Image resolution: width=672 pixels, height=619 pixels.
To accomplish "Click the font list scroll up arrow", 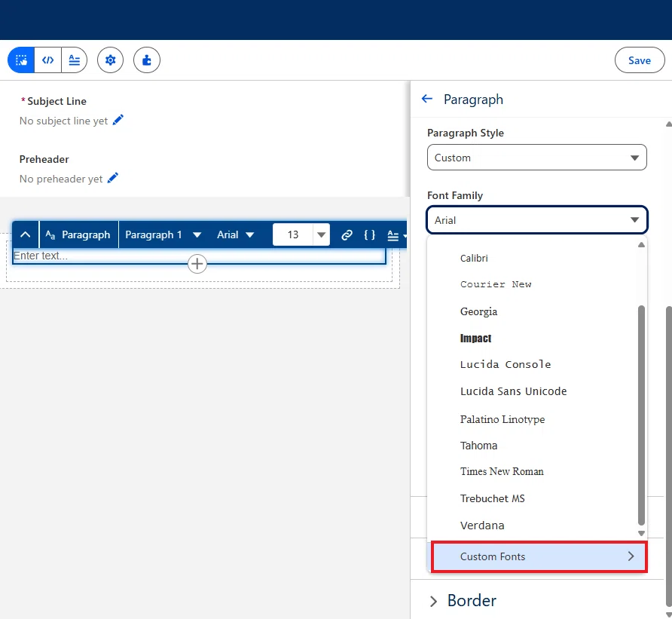I will [x=641, y=245].
